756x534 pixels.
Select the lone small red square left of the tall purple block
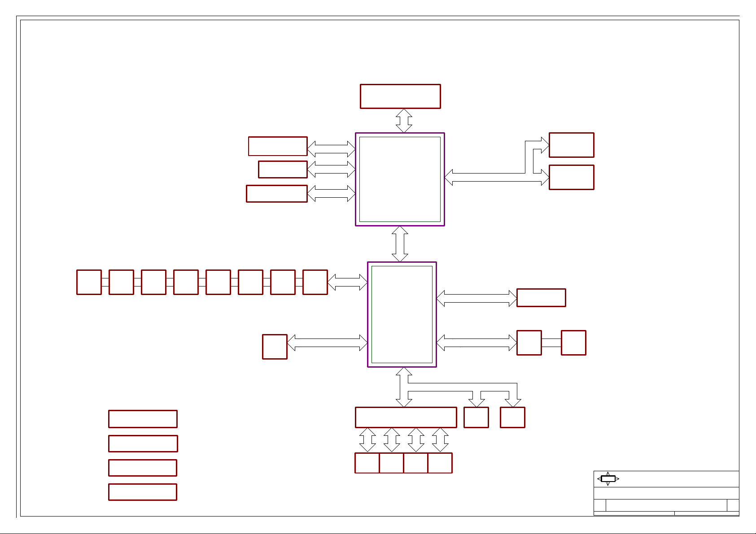click(275, 347)
